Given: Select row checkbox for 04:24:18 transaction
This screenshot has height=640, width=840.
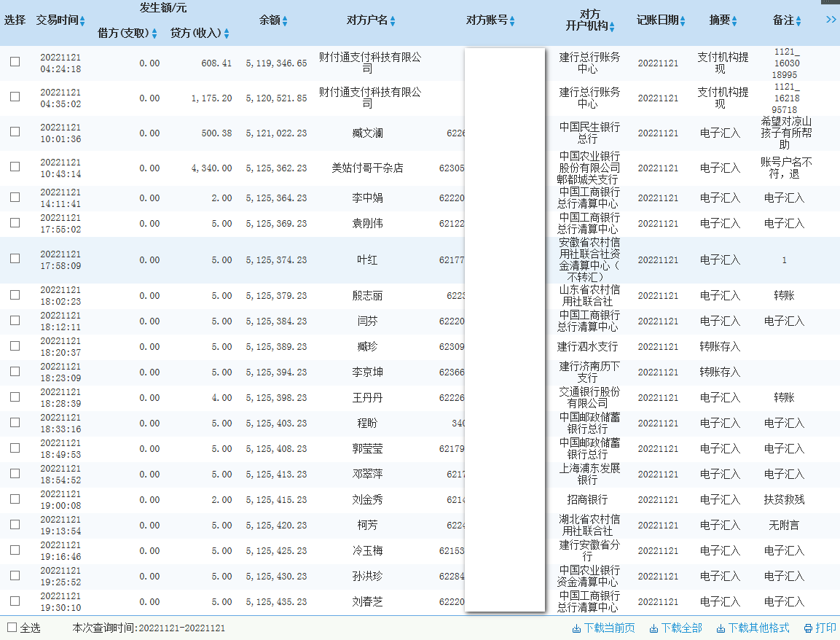Looking at the screenshot, I should [x=15, y=62].
